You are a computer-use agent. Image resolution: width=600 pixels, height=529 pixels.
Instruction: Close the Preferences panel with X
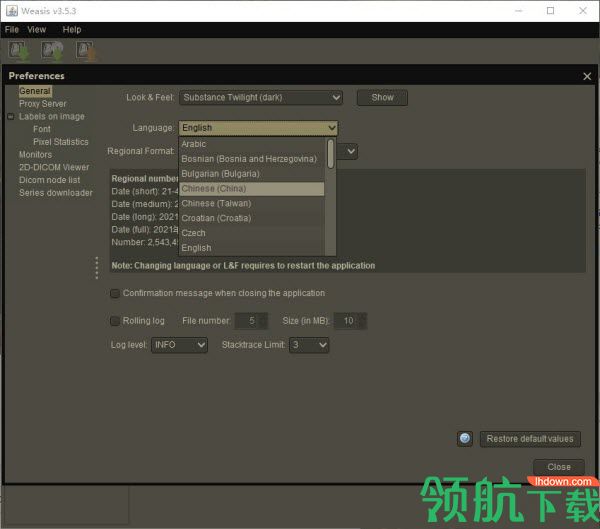pyautogui.click(x=587, y=76)
